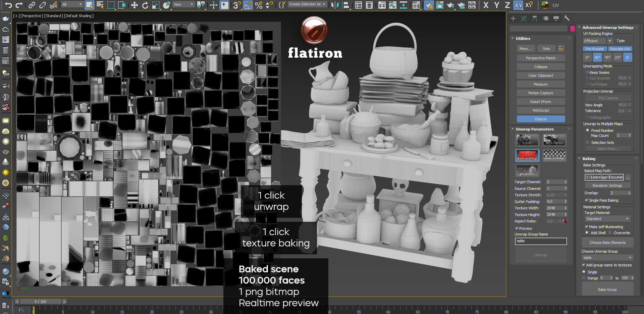Enable the Keep Seams checkbox

pyautogui.click(x=587, y=72)
